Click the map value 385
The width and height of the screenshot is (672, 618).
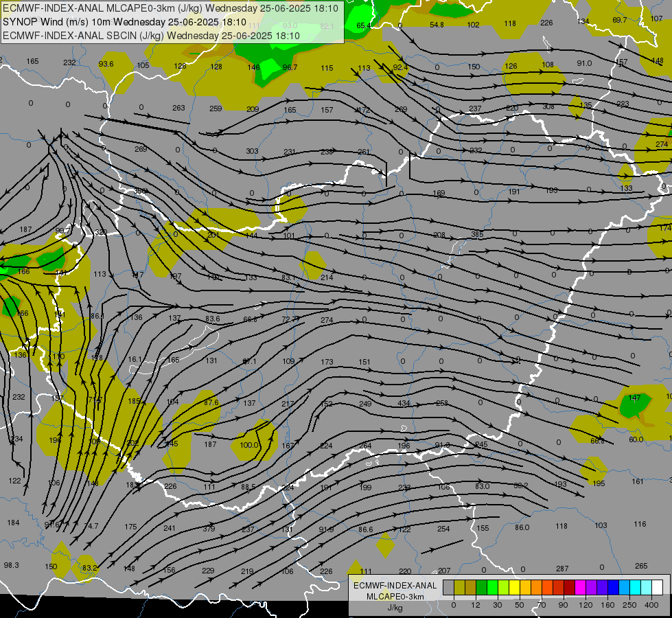[477, 234]
